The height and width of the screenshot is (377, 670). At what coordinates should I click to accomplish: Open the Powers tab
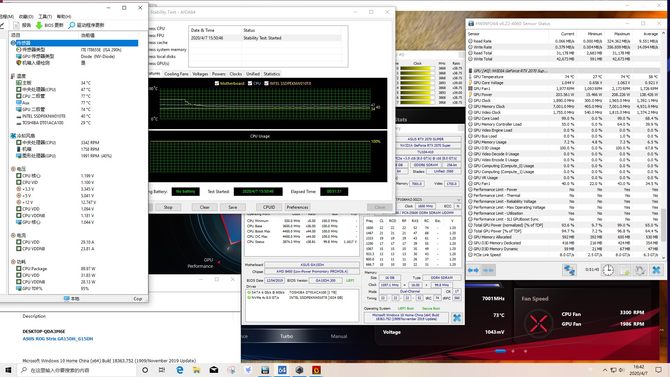click(x=219, y=74)
